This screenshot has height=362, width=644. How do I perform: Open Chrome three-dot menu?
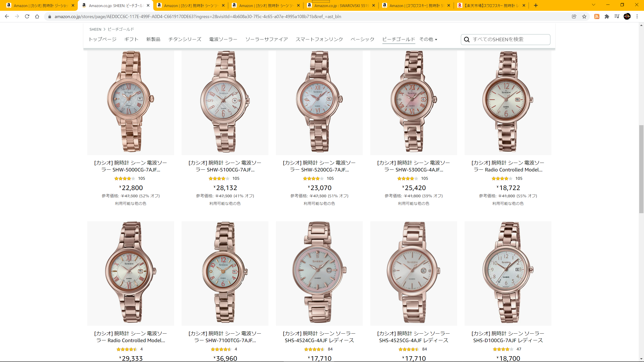click(x=637, y=16)
